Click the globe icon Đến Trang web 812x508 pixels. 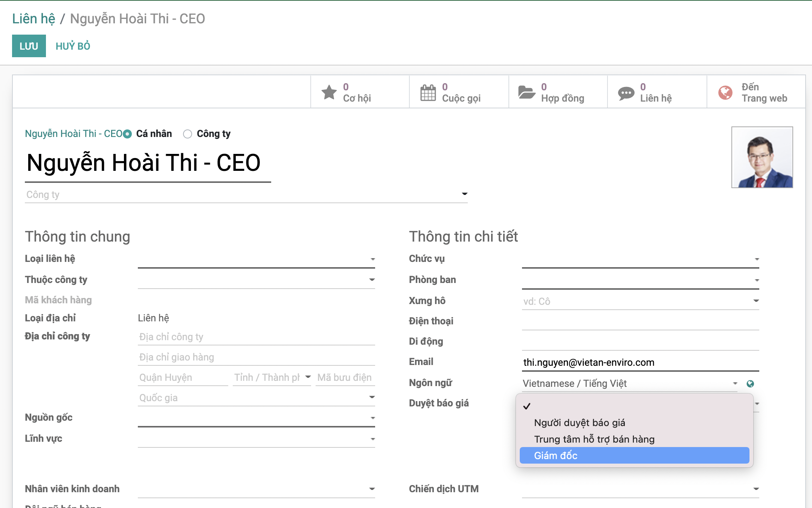click(x=725, y=92)
